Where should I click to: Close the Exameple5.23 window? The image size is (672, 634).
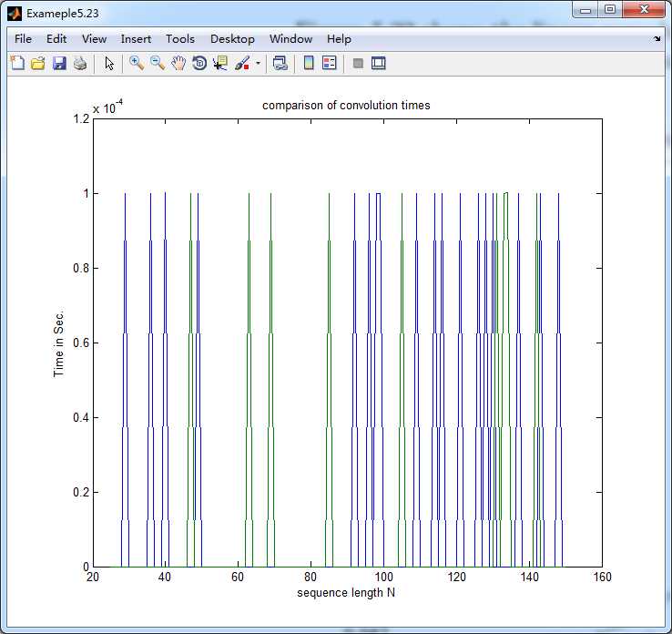click(644, 10)
